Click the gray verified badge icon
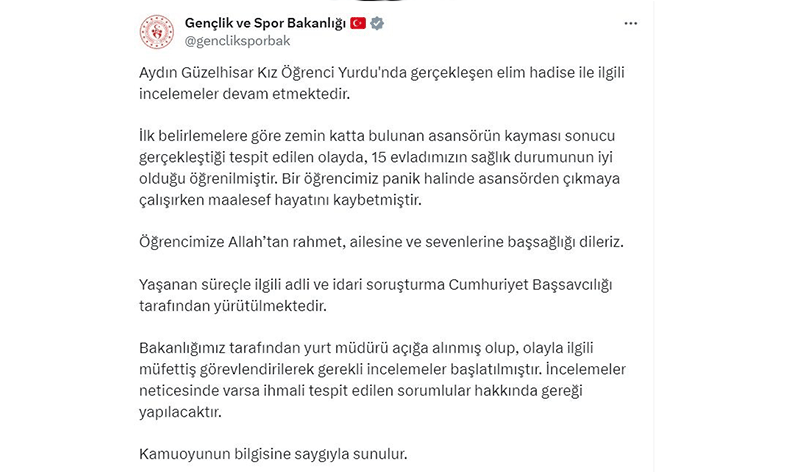 377,23
